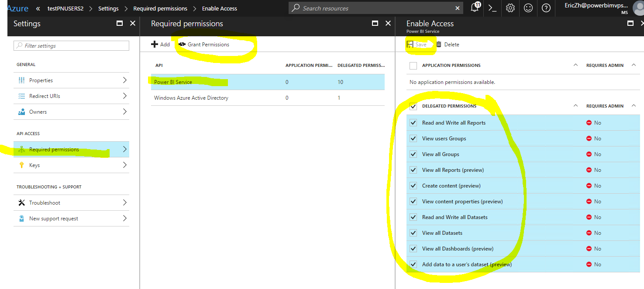Uncheck Create content (preview)
This screenshot has width=644, height=289.
click(x=413, y=185)
